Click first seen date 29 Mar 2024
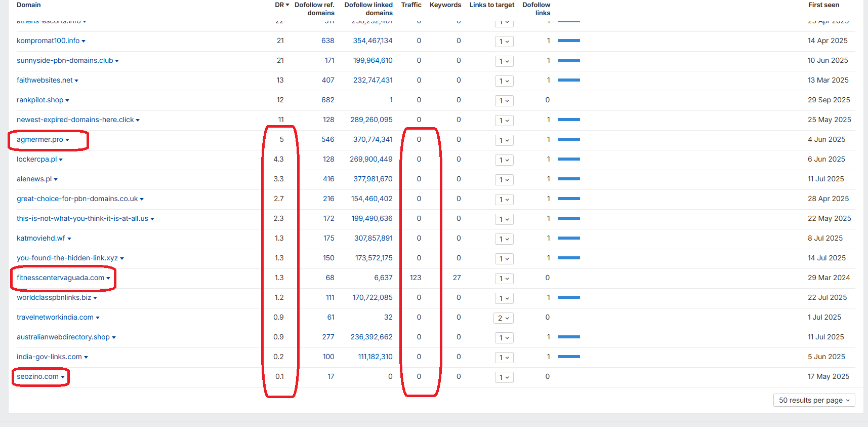 [829, 278]
